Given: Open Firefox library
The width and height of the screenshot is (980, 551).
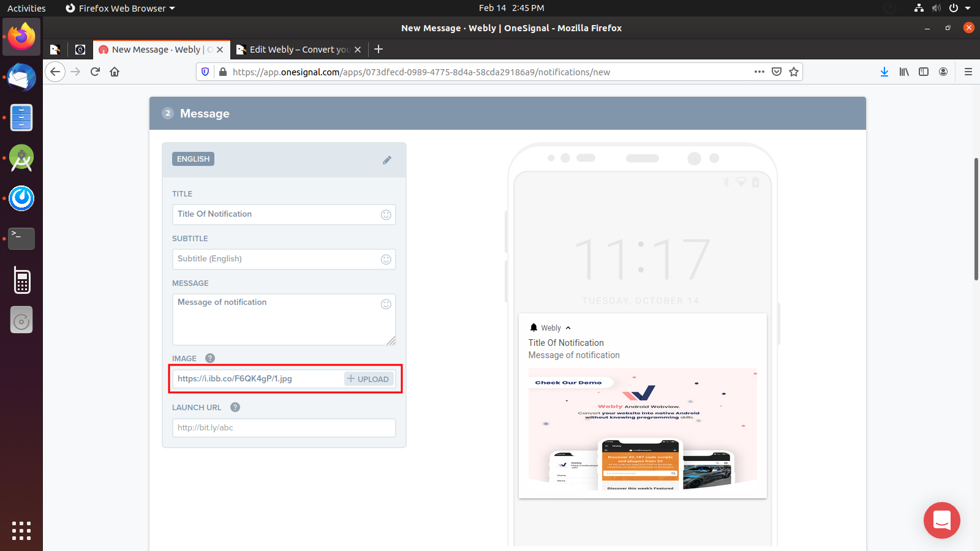Looking at the screenshot, I should (x=904, y=72).
